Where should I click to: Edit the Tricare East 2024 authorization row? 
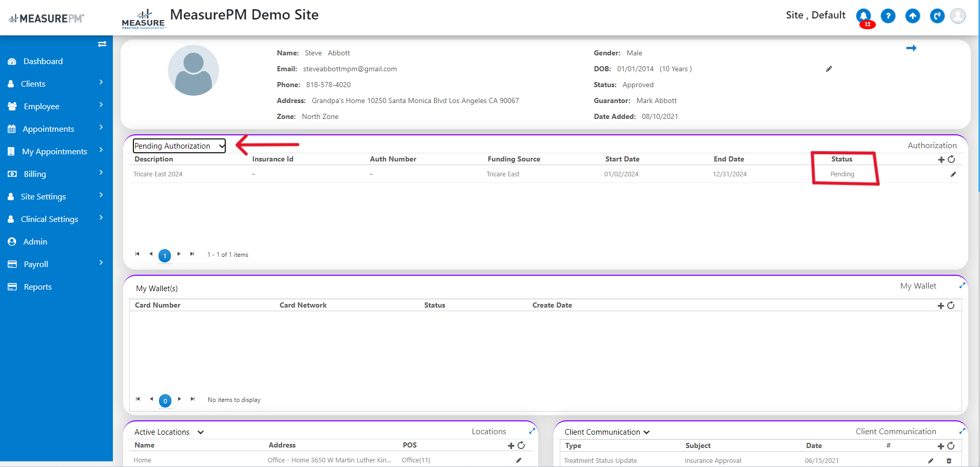tap(953, 174)
